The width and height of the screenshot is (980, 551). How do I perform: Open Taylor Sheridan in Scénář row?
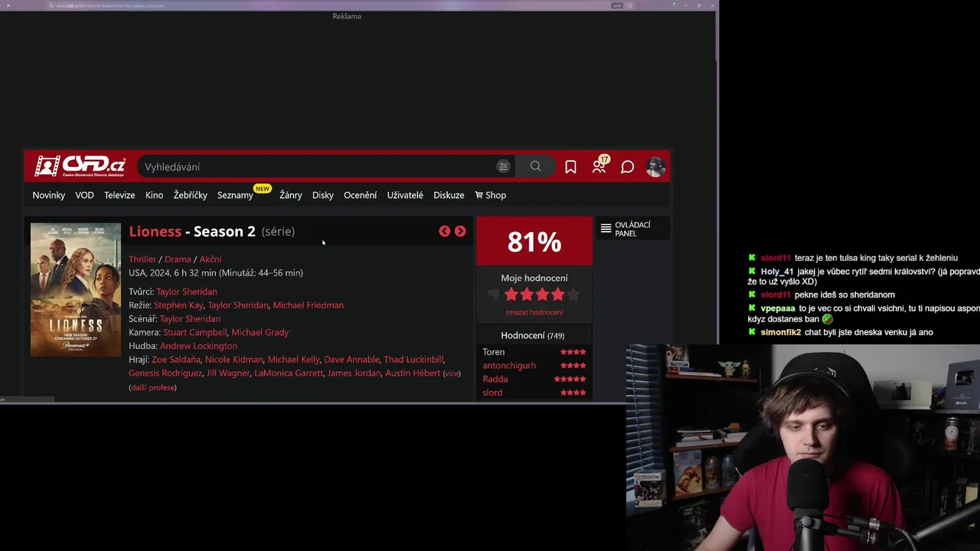190,319
